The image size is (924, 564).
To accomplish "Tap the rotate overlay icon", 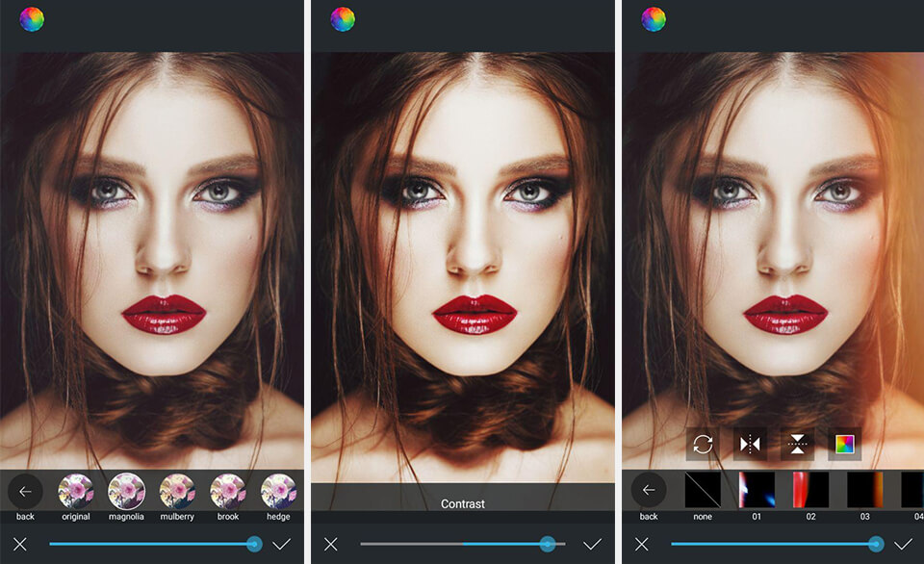I will [x=703, y=444].
